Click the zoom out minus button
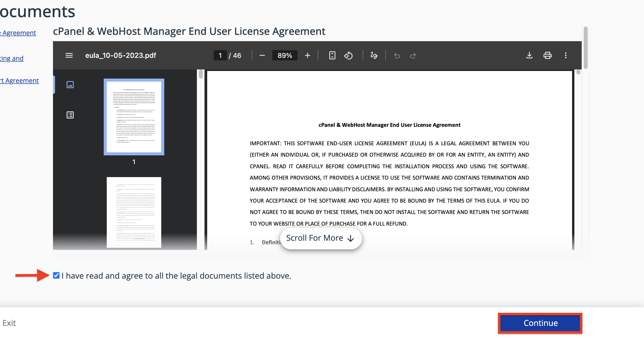Image resolution: width=644 pixels, height=338 pixels. 262,55
